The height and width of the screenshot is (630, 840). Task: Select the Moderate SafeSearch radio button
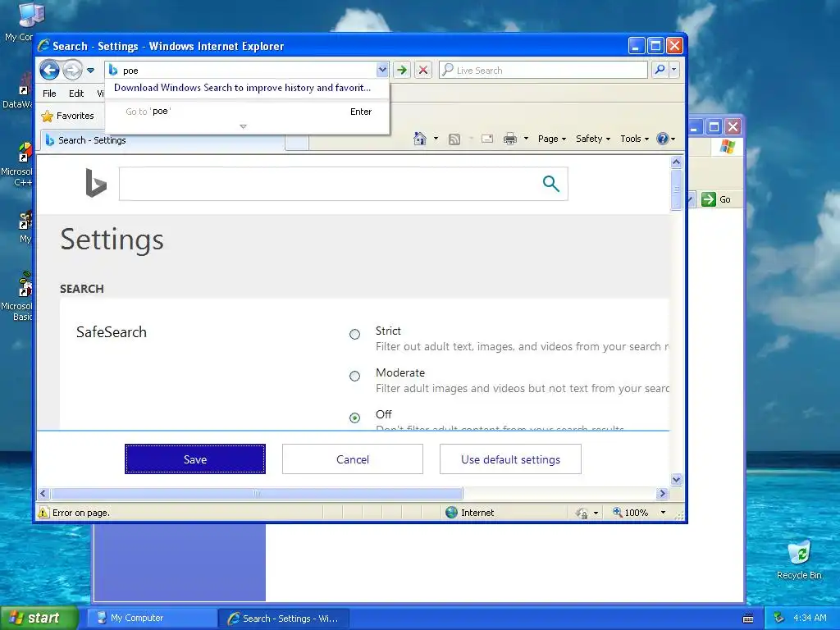click(354, 376)
